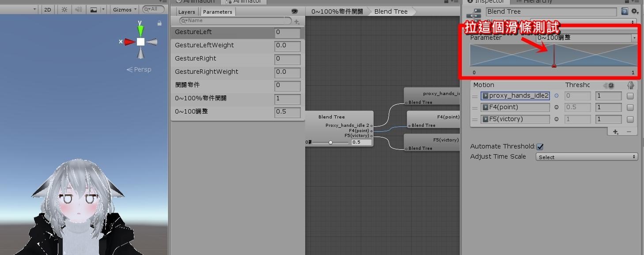
Task: Click the Blend Tree breadcrumb in the Animator window
Action: coord(390,11)
